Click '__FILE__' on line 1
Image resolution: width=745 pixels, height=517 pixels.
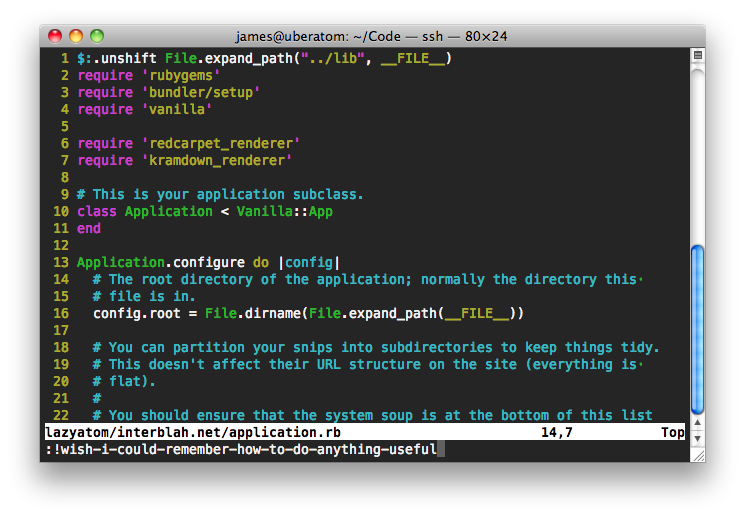[413, 58]
